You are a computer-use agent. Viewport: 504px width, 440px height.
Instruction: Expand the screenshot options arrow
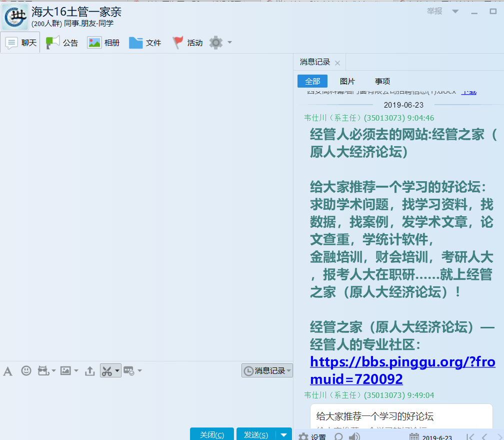117,371
